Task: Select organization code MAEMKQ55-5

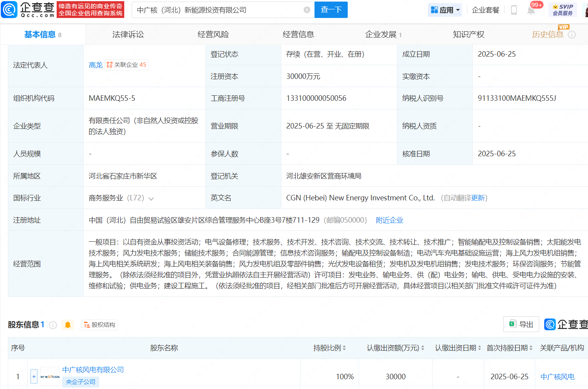Action: pyautogui.click(x=112, y=98)
